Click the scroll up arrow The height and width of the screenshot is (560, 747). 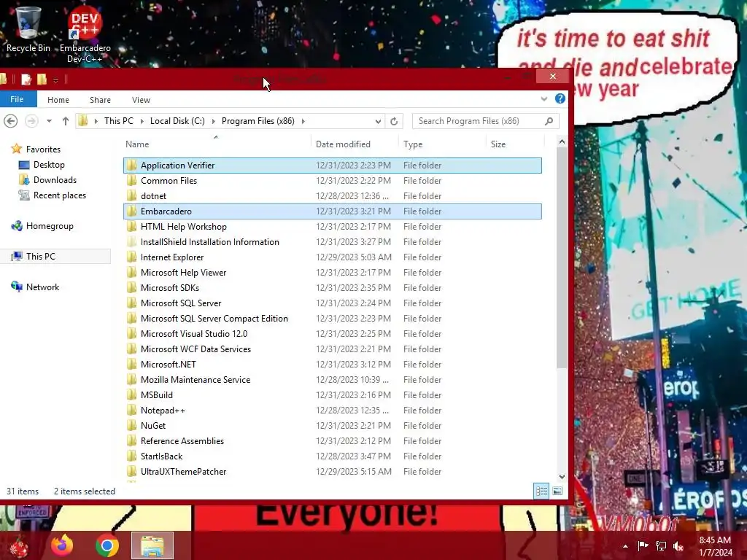click(562, 141)
